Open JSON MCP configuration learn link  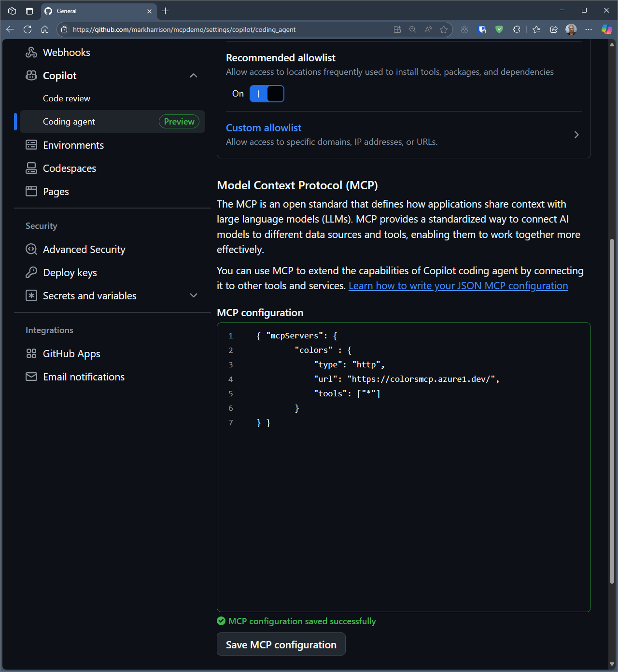pos(458,286)
